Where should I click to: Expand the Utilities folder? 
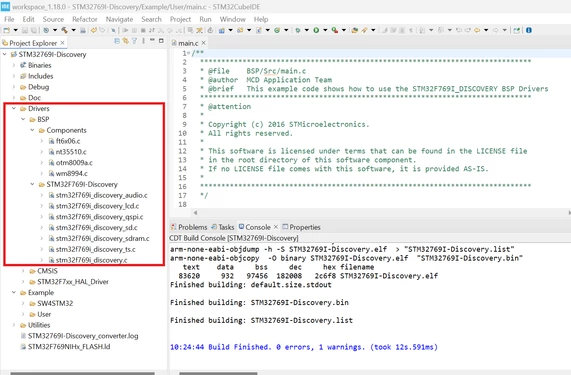pyautogui.click(x=14, y=325)
